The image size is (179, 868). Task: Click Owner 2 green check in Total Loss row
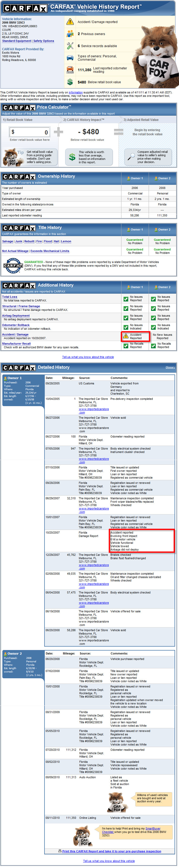[153, 299]
